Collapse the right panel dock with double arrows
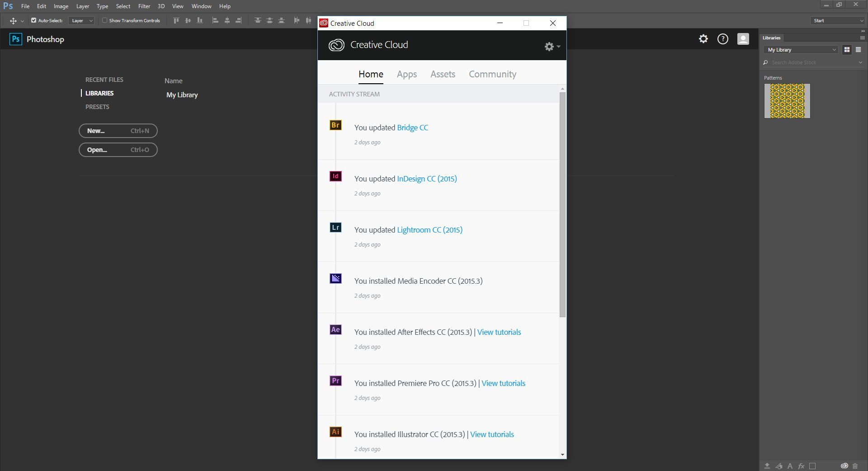The image size is (868, 471). (863, 31)
